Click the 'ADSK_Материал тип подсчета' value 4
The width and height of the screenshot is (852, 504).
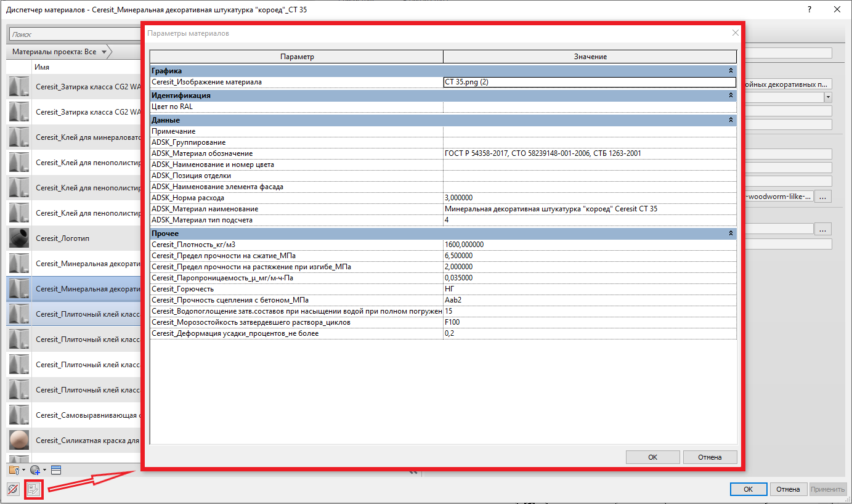[590, 220]
